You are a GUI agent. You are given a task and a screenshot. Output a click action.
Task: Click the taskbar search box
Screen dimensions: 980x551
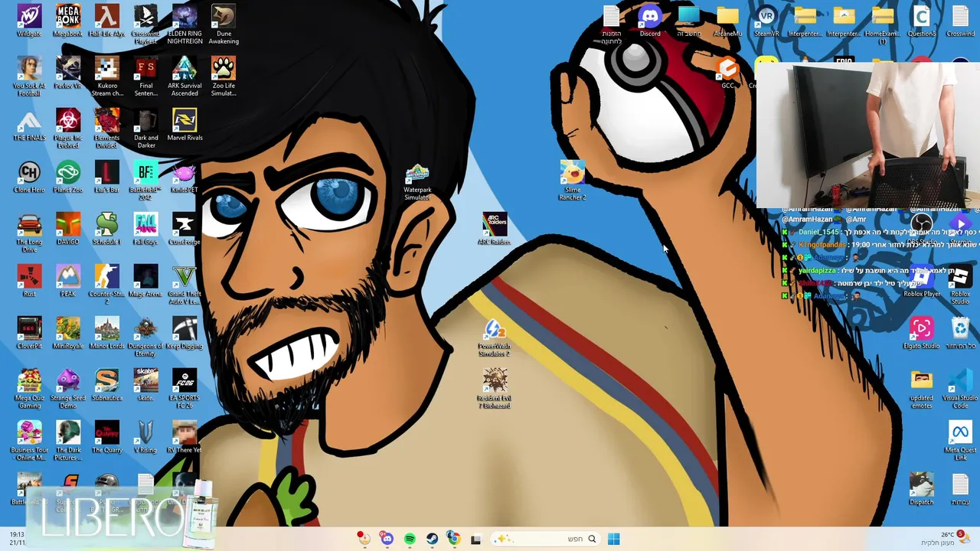[546, 539]
